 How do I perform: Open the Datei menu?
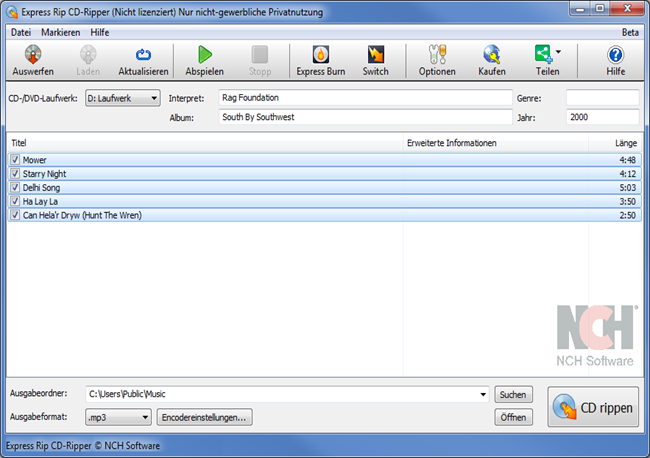point(21,32)
